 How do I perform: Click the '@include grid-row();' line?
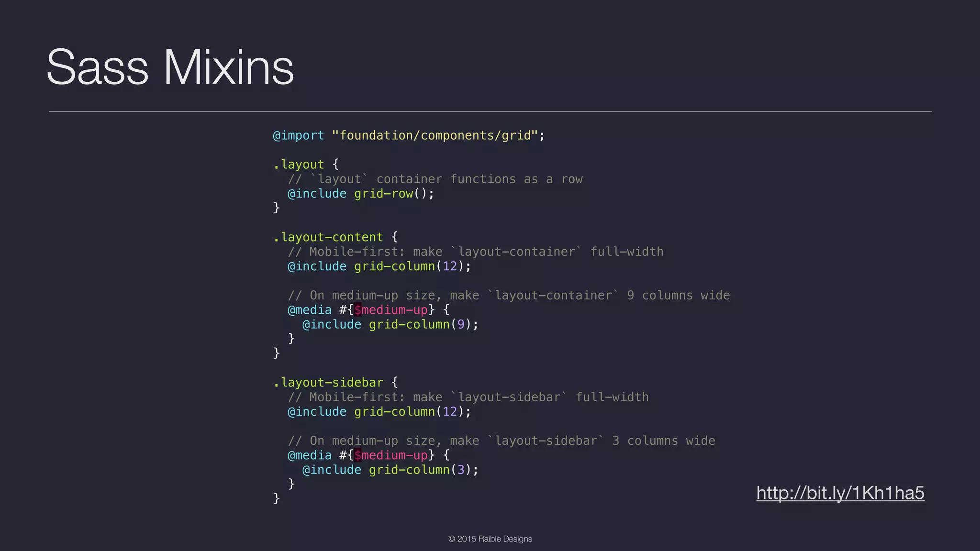[361, 193]
